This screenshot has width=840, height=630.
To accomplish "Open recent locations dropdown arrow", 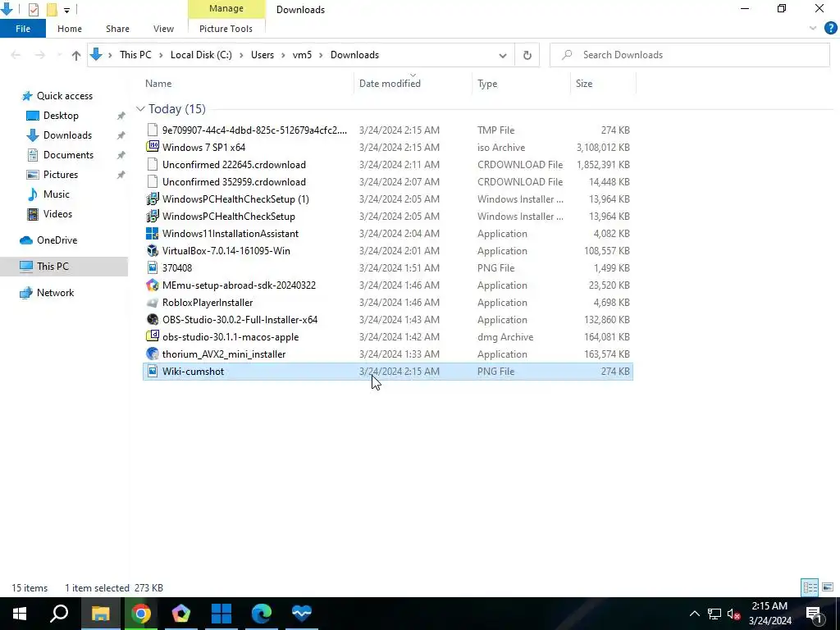I will (x=59, y=55).
